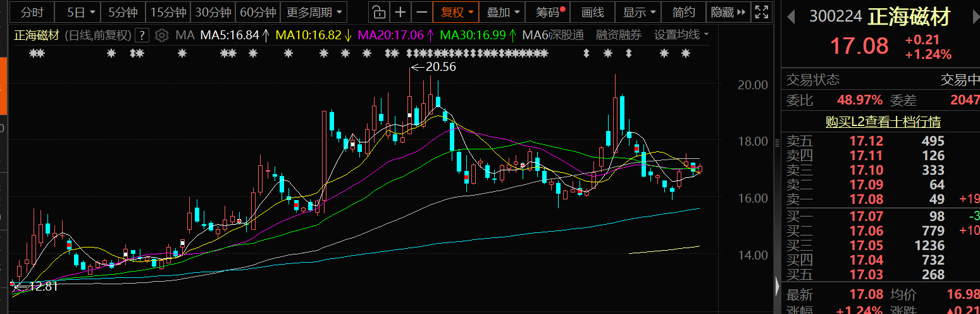980x314 pixels.
Task: Select the 30分钟 period tab
Action: [x=213, y=12]
